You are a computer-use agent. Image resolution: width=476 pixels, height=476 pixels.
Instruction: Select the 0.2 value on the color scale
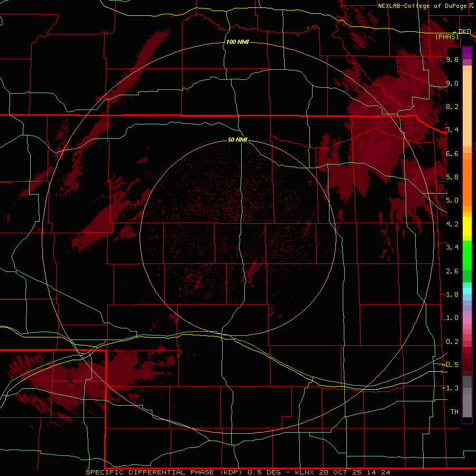click(x=452, y=342)
